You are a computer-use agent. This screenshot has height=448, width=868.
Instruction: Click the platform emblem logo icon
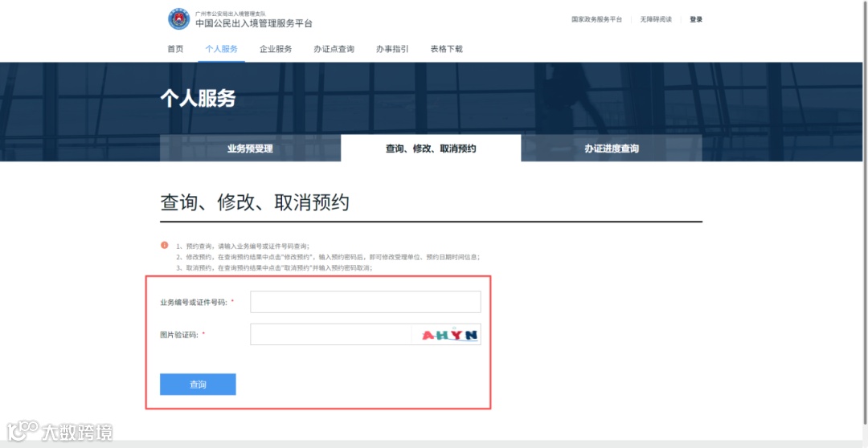(x=178, y=19)
